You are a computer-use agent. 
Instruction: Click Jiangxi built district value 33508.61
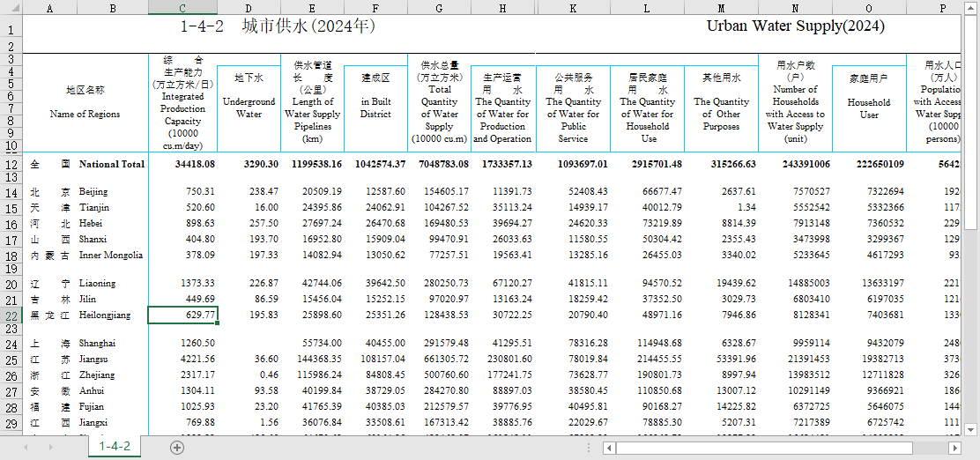pos(385,423)
